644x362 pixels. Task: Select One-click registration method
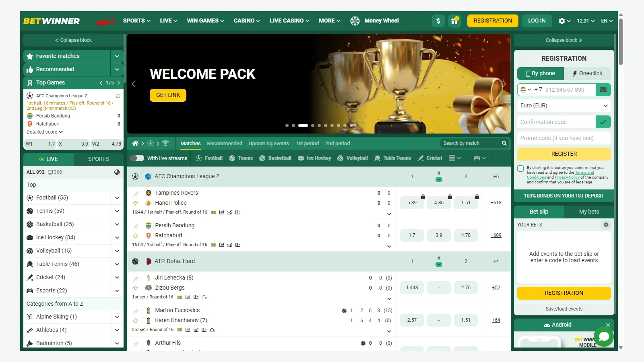pos(587,73)
